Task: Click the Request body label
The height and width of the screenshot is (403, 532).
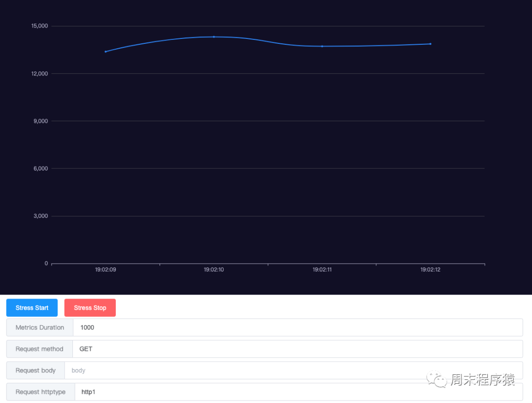Action: click(x=35, y=370)
